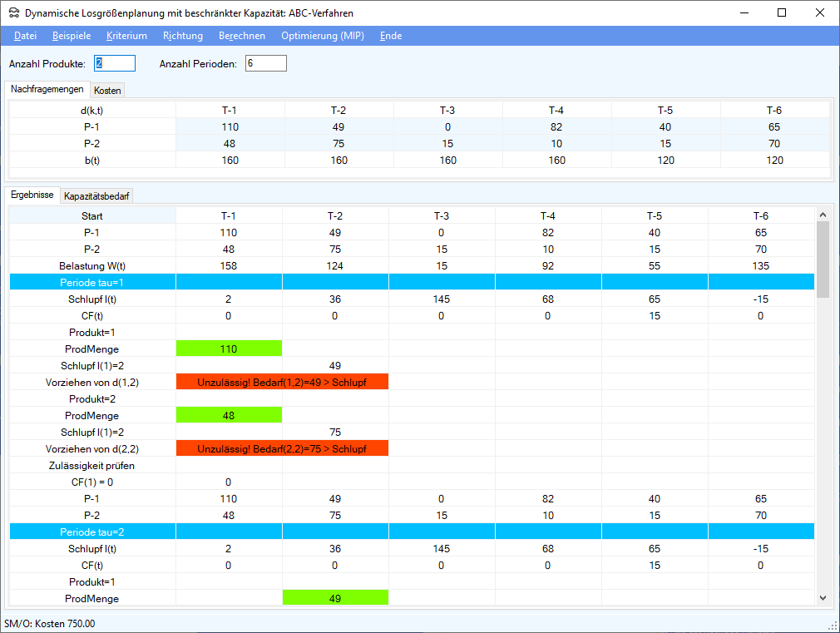Click the scroll down arrow in results panel
The height and width of the screenshot is (633, 840).
[x=823, y=597]
